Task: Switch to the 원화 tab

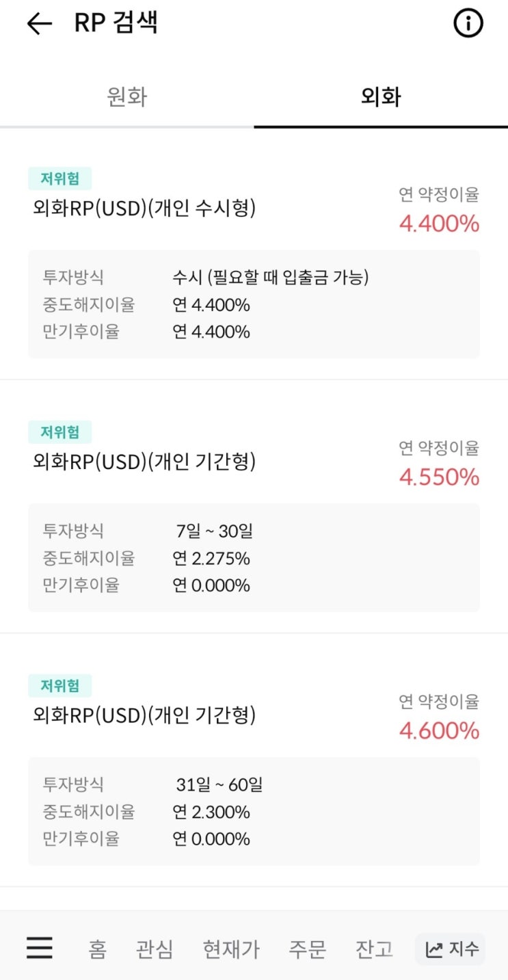Action: [127, 97]
